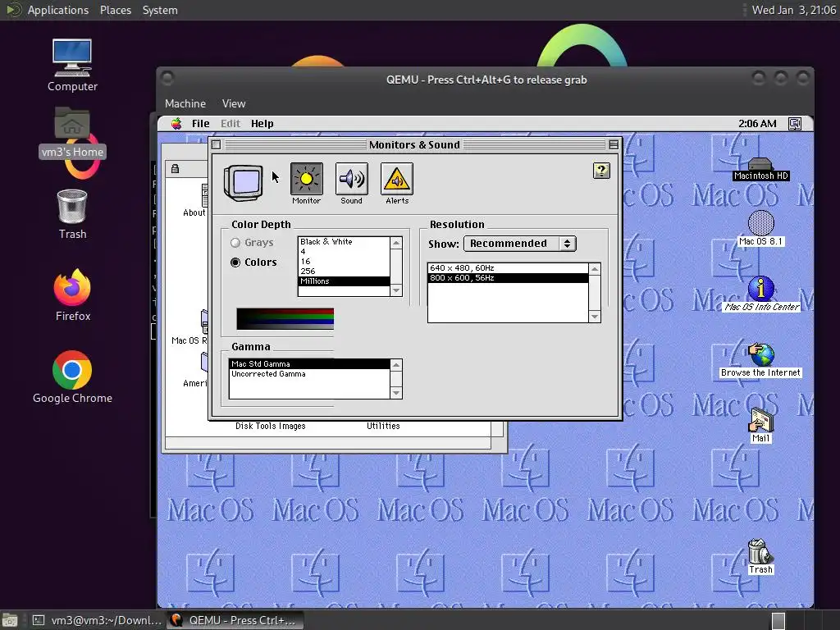The image size is (840, 630).
Task: Click the resolution list up arrow
Action: click(595, 268)
